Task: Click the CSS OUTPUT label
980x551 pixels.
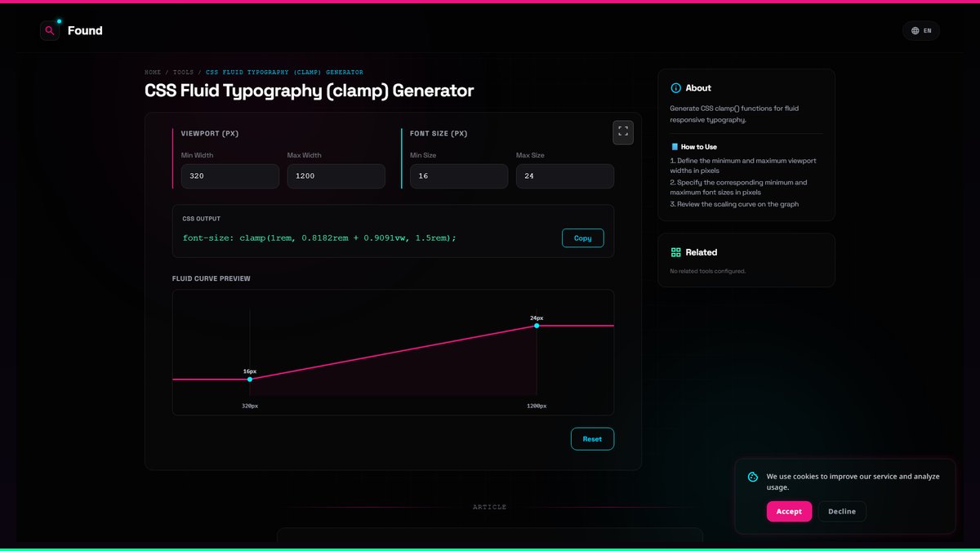Action: (x=201, y=219)
